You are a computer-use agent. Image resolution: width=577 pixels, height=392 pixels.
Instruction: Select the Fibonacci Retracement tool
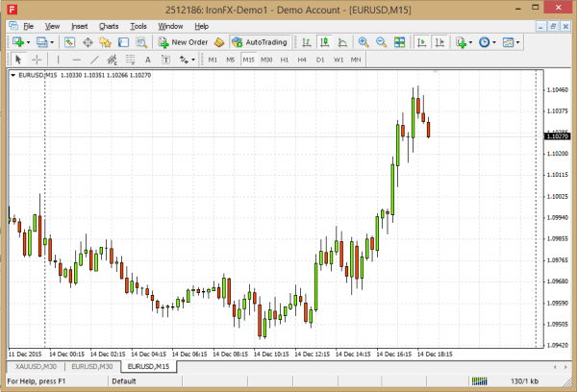point(130,60)
